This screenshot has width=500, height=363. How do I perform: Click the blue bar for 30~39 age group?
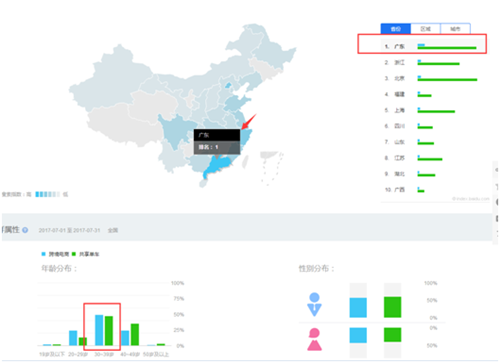coord(99,330)
